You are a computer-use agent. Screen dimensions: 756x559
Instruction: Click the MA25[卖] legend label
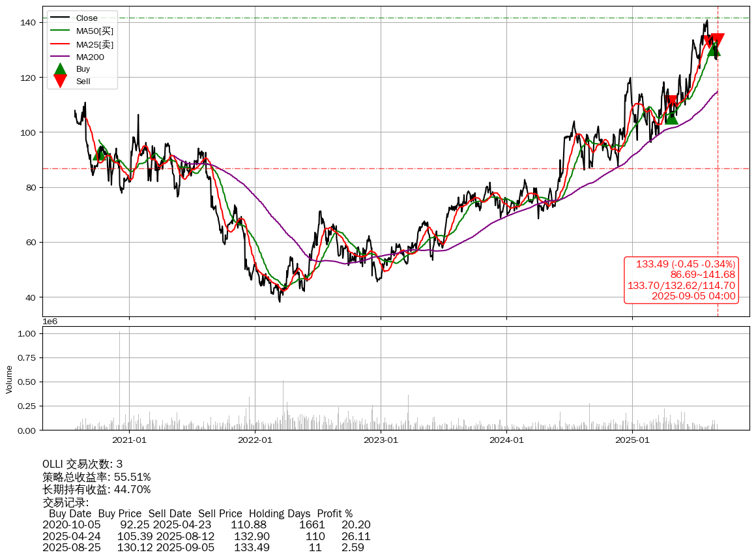point(94,44)
